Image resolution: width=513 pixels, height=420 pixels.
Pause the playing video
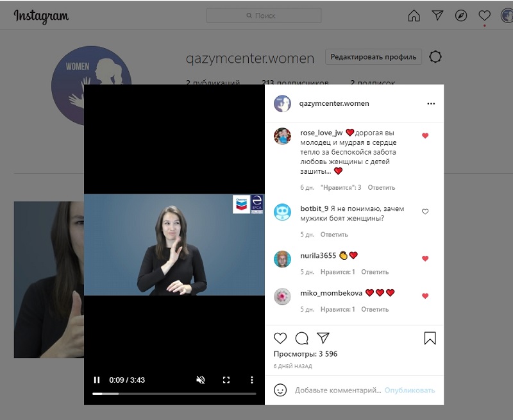pyautogui.click(x=97, y=380)
